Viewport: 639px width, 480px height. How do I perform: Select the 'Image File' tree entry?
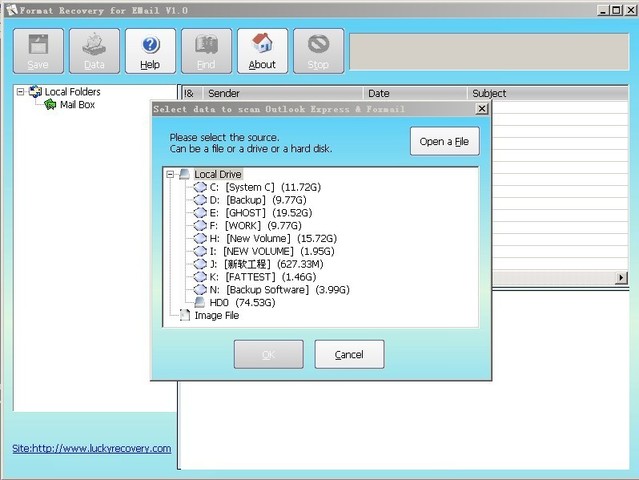pyautogui.click(x=217, y=315)
